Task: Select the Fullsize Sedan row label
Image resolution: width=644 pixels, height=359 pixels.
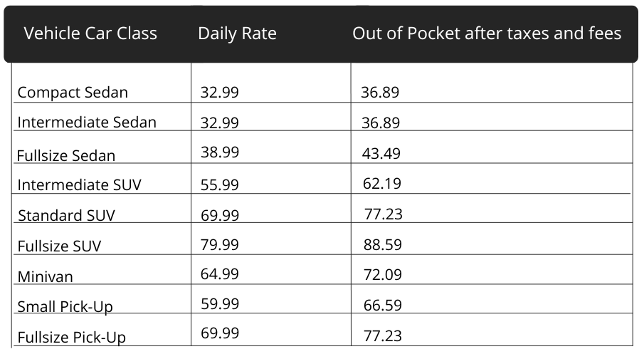Action: pyautogui.click(x=66, y=155)
